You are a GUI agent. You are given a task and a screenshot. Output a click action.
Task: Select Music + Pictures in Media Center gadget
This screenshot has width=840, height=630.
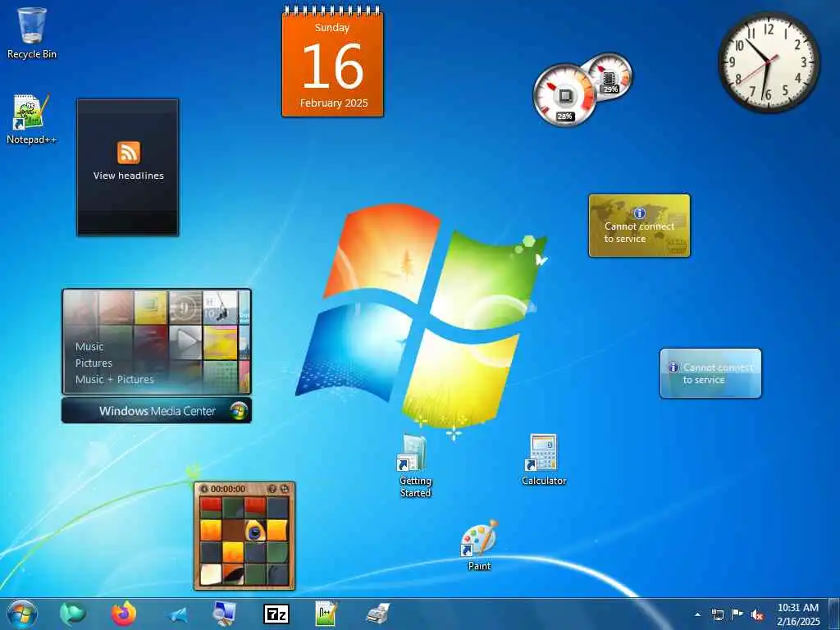point(115,379)
